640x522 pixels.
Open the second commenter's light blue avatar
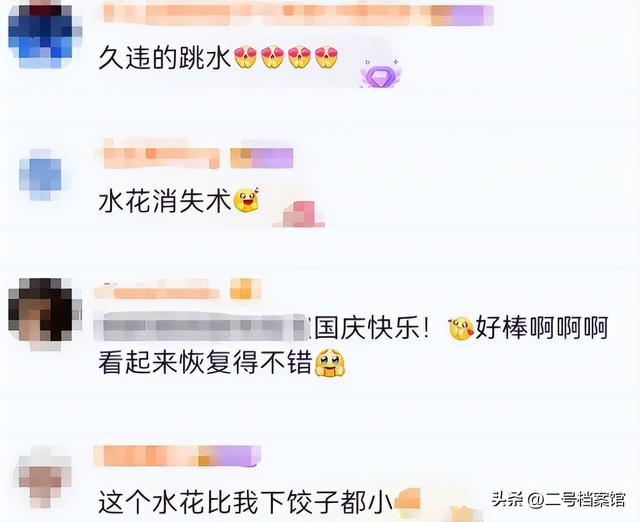click(x=41, y=175)
